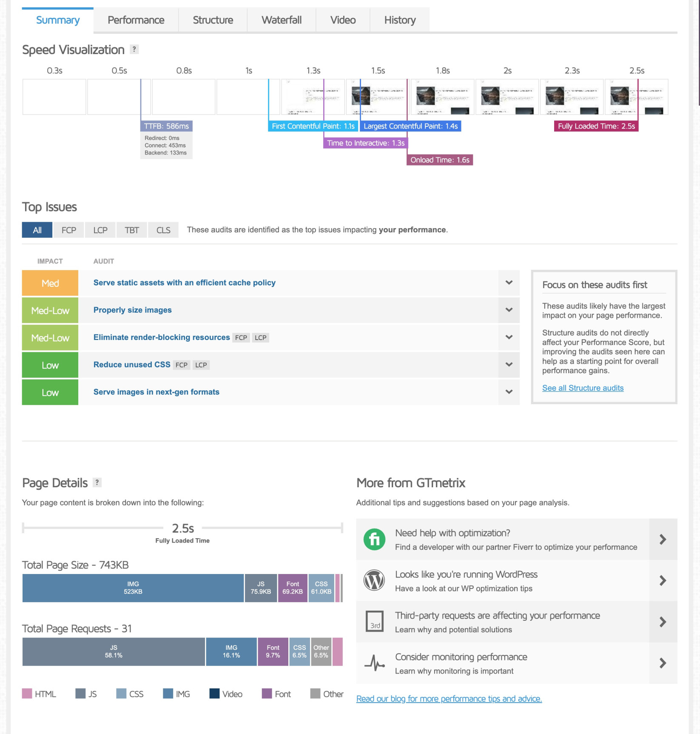This screenshot has width=700, height=734.
Task: Click the Font 69.2KB page size segment
Action: point(293,588)
